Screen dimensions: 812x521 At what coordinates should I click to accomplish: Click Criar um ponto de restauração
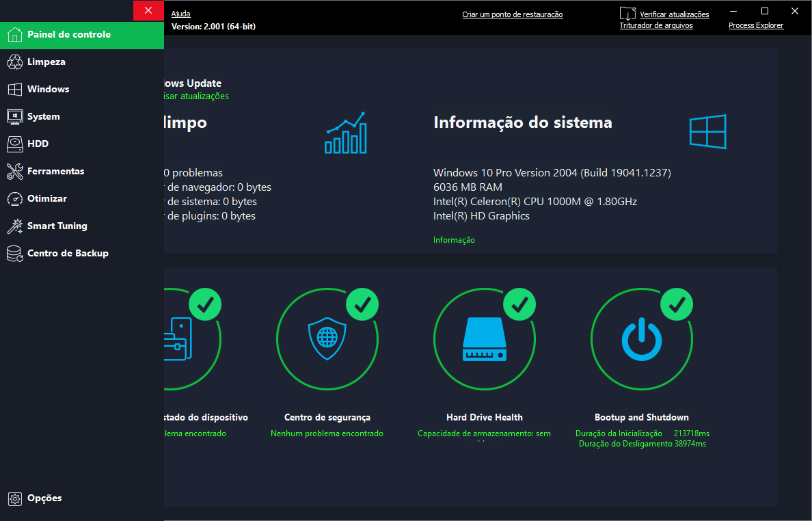click(x=513, y=14)
